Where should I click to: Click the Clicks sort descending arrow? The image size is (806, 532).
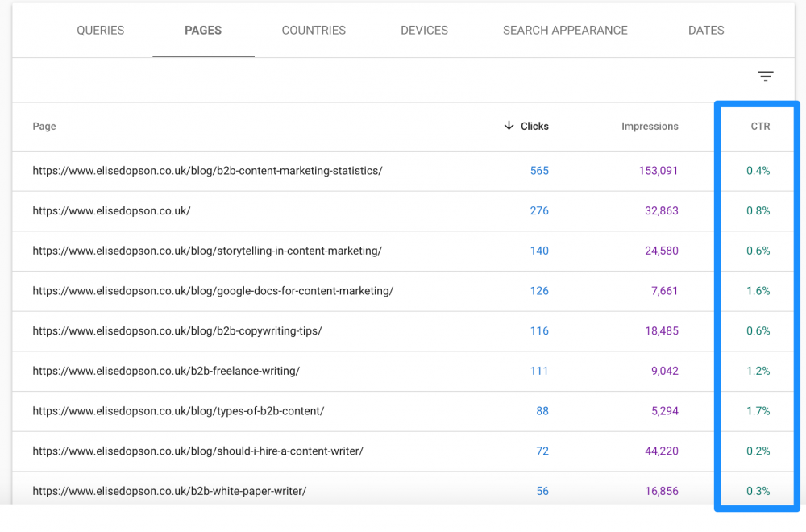click(x=509, y=126)
